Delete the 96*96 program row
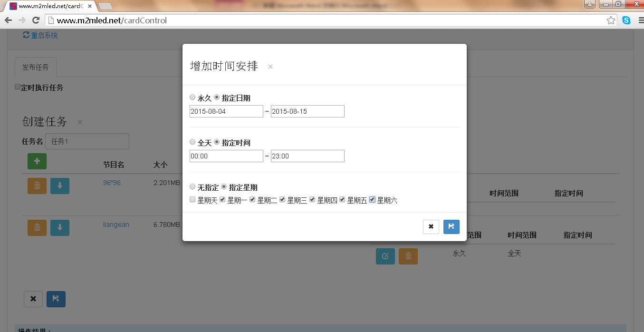 coord(37,186)
